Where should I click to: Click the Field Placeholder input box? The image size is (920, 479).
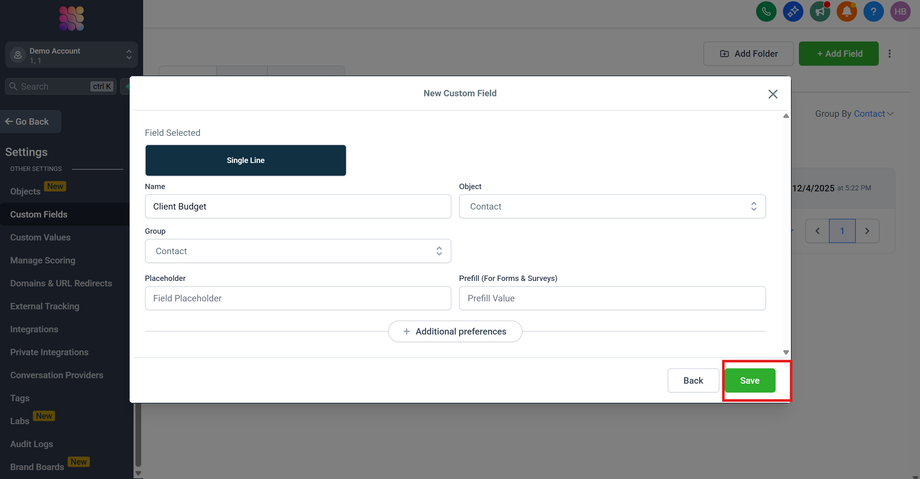(x=298, y=298)
